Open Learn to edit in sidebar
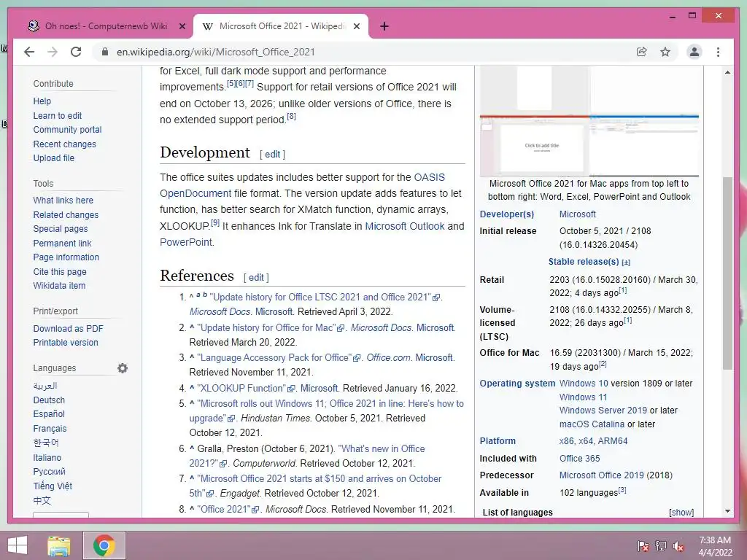This screenshot has height=560, width=747. click(57, 116)
